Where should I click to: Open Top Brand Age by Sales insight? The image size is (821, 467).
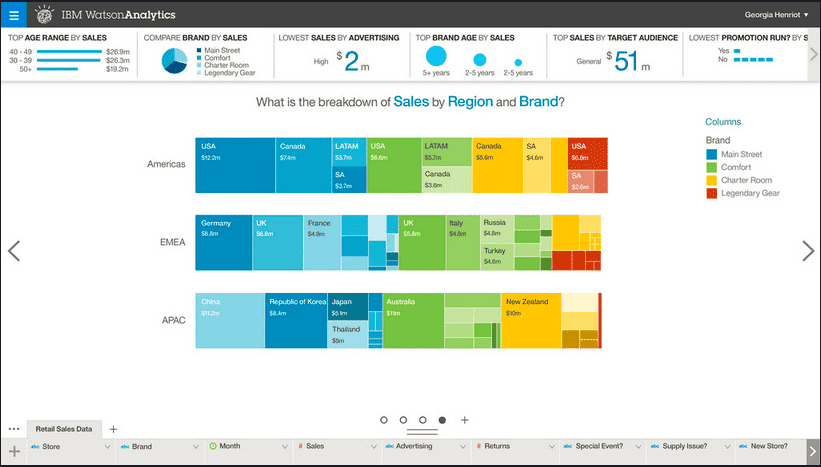478,54
